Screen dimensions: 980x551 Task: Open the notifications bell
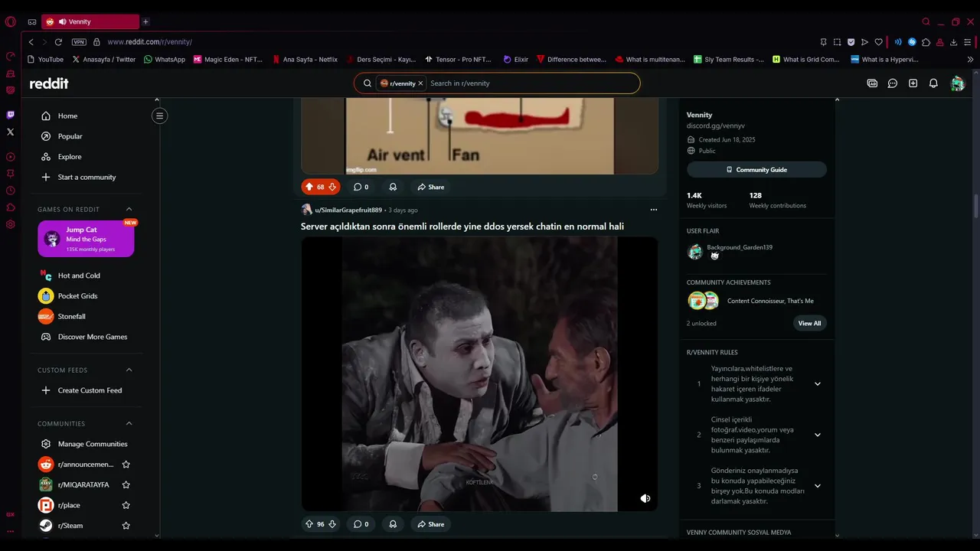[933, 83]
